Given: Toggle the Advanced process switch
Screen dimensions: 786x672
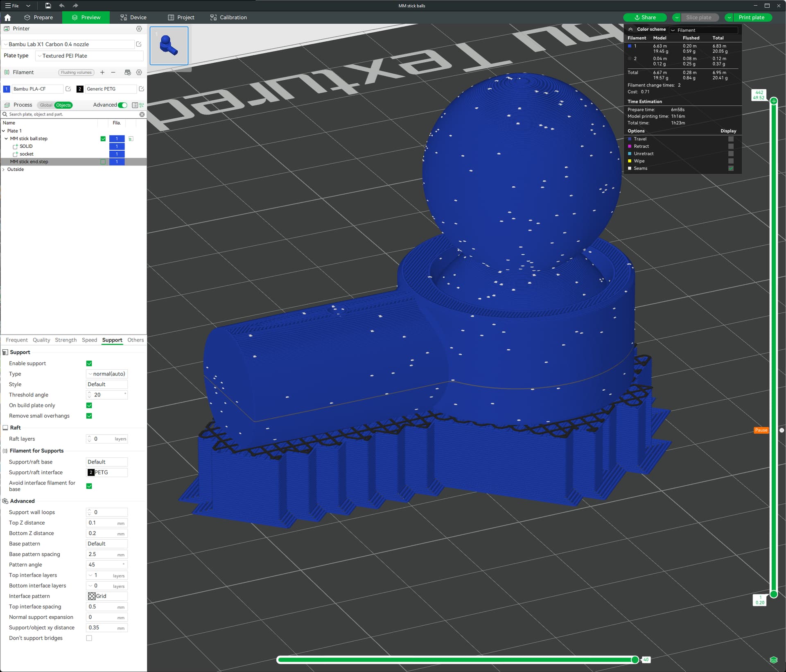Looking at the screenshot, I should coord(122,105).
